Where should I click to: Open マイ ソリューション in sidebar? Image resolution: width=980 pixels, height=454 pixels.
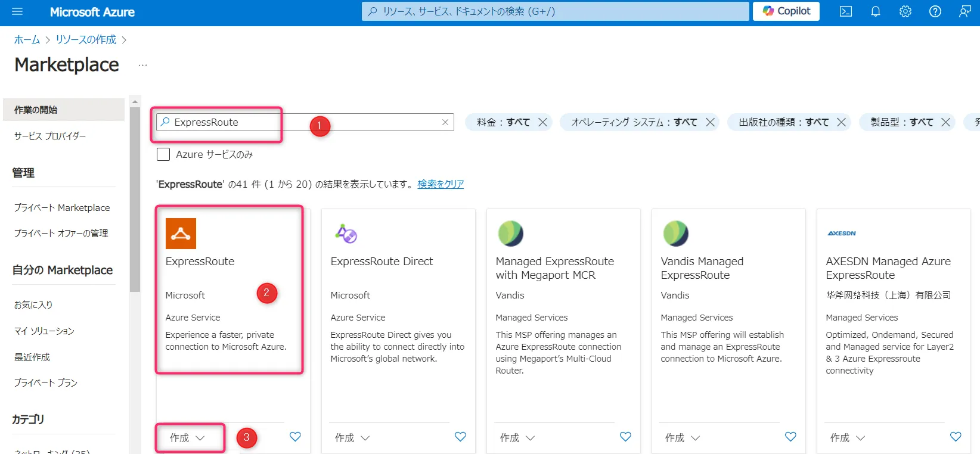[x=44, y=331]
